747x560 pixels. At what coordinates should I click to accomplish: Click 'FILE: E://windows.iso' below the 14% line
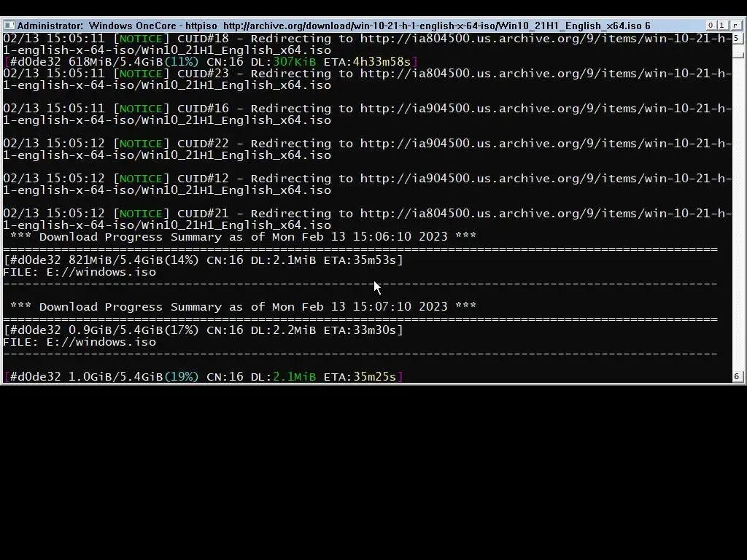tap(80, 272)
